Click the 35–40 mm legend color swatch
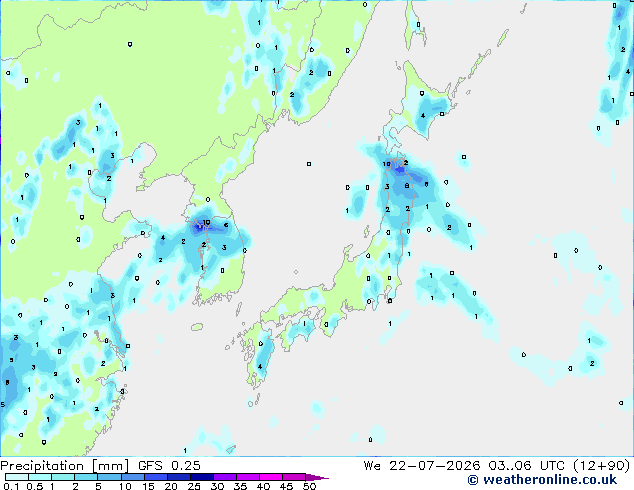634x490 pixels. pos(248,477)
